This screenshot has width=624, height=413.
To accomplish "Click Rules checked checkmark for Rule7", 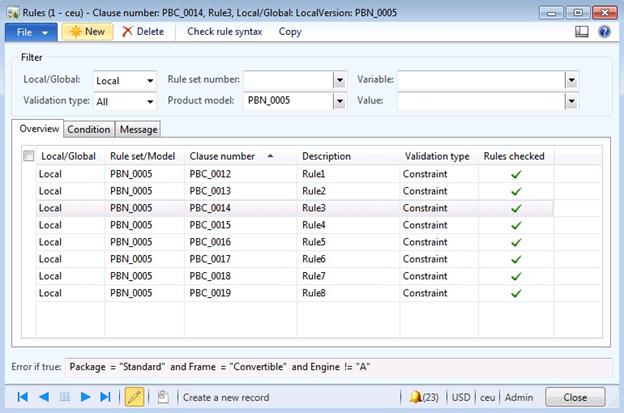I will tap(516, 276).
